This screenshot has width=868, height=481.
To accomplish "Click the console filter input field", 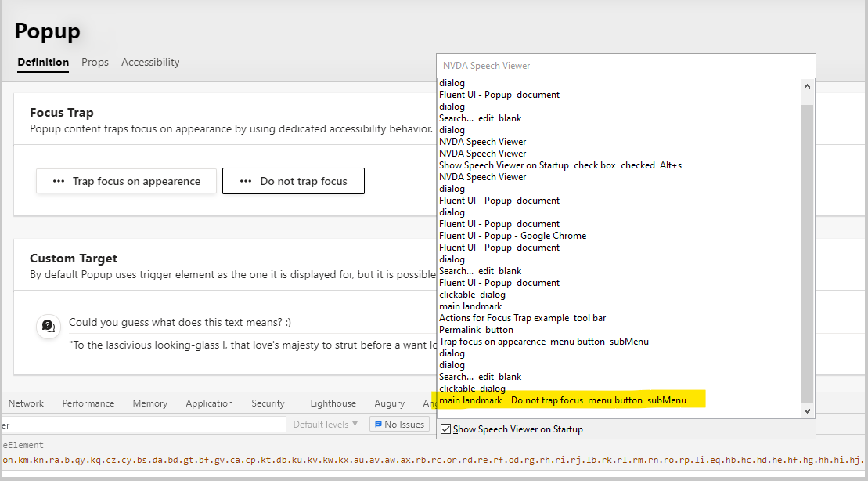I will 141,424.
